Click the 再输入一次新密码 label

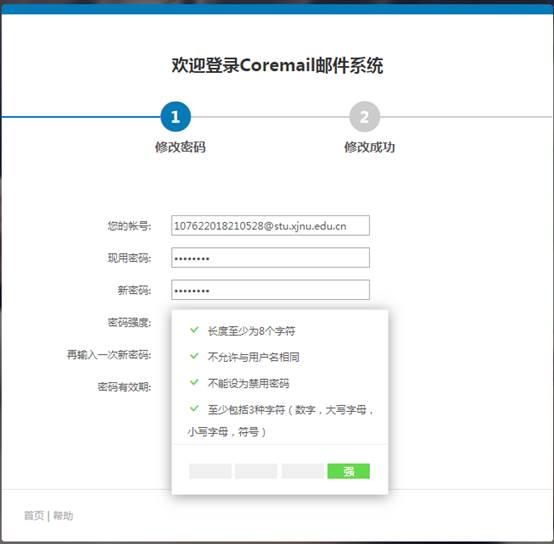coord(109,354)
